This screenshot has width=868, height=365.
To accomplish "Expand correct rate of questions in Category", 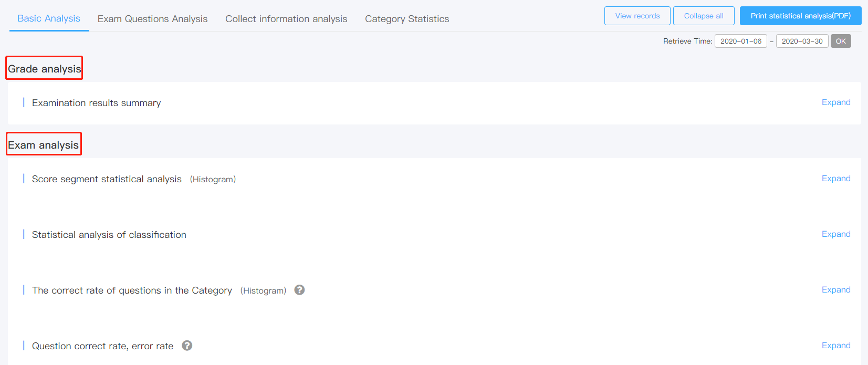I will click(x=836, y=290).
